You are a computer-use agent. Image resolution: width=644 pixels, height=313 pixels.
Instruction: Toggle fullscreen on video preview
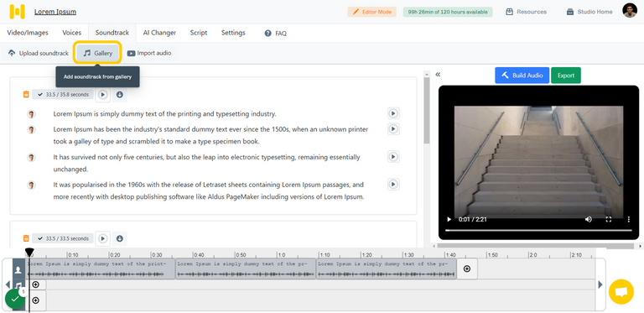pyautogui.click(x=609, y=219)
